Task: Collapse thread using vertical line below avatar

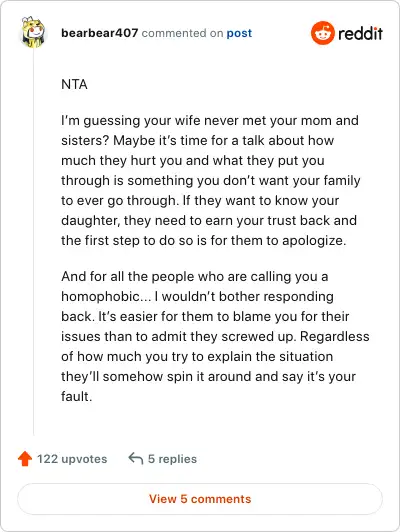Action: [x=33, y=242]
